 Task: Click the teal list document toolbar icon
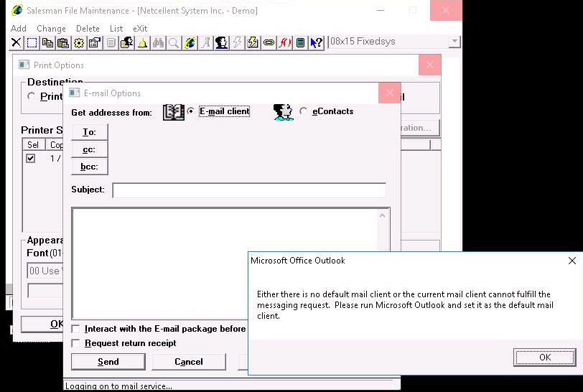coord(300,43)
